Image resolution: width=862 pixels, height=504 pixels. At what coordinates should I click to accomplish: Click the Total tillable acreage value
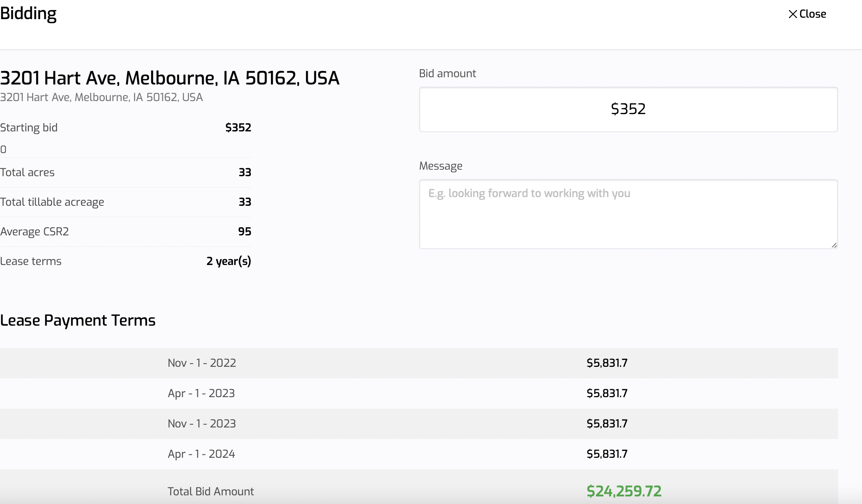point(245,202)
